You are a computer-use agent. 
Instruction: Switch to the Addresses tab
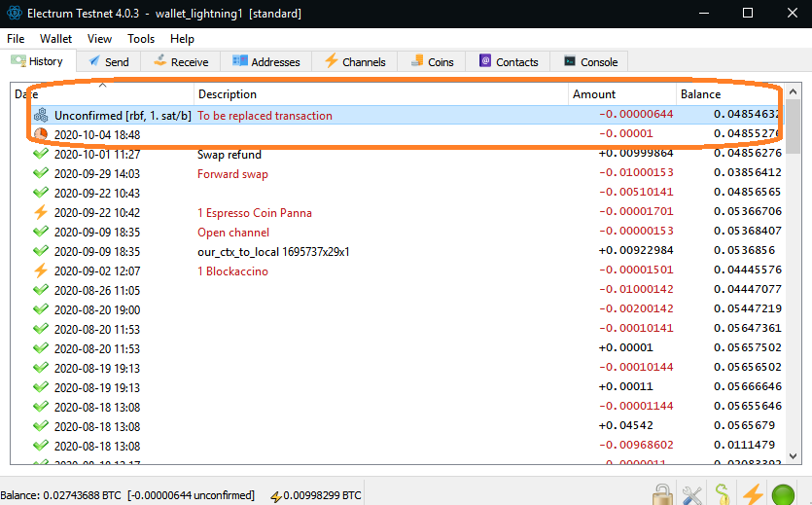pyautogui.click(x=266, y=61)
